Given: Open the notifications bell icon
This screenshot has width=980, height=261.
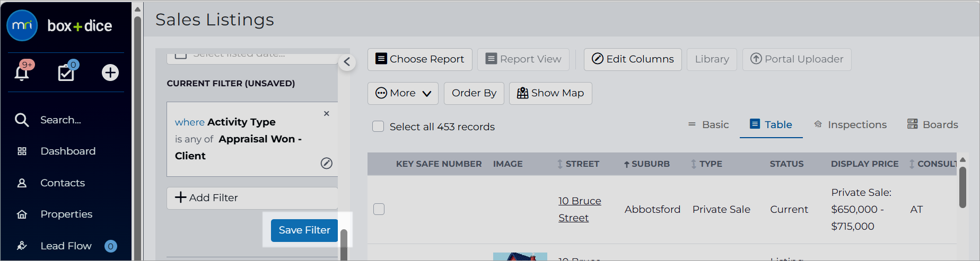Looking at the screenshot, I should (x=22, y=72).
